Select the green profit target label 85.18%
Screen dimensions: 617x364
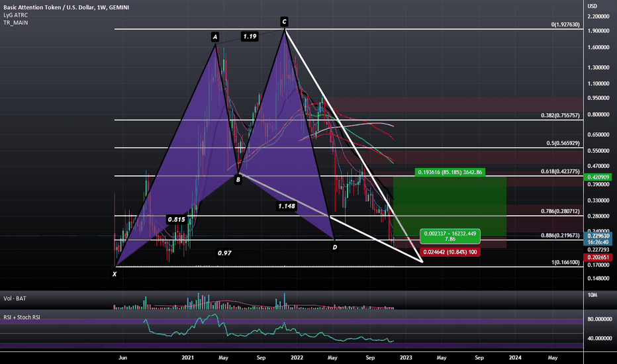(x=450, y=172)
